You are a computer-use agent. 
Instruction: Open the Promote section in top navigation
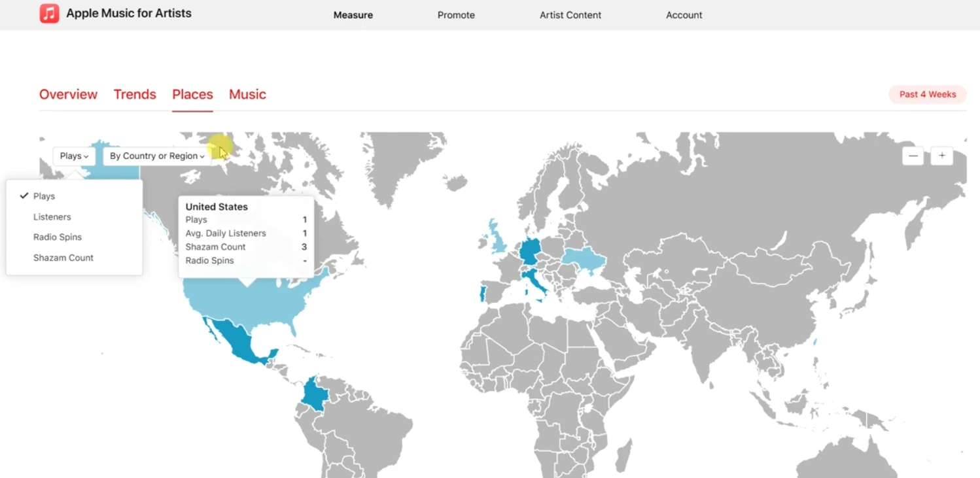456,15
